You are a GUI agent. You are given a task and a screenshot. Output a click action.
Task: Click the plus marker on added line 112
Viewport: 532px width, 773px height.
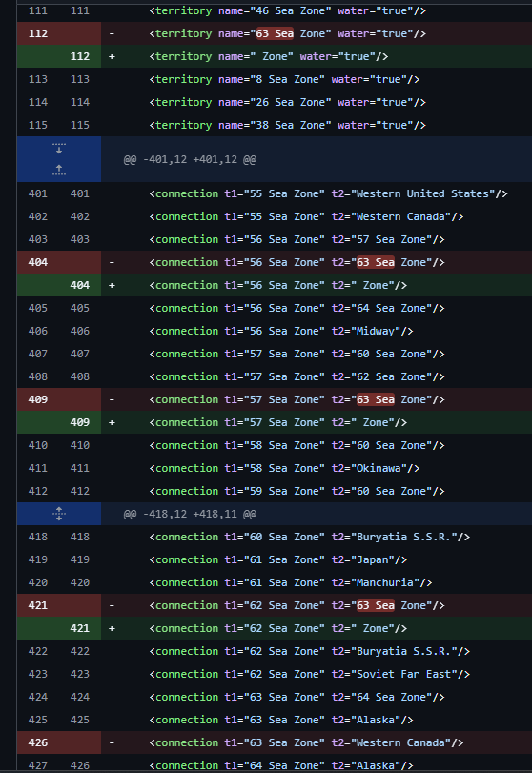(112, 56)
